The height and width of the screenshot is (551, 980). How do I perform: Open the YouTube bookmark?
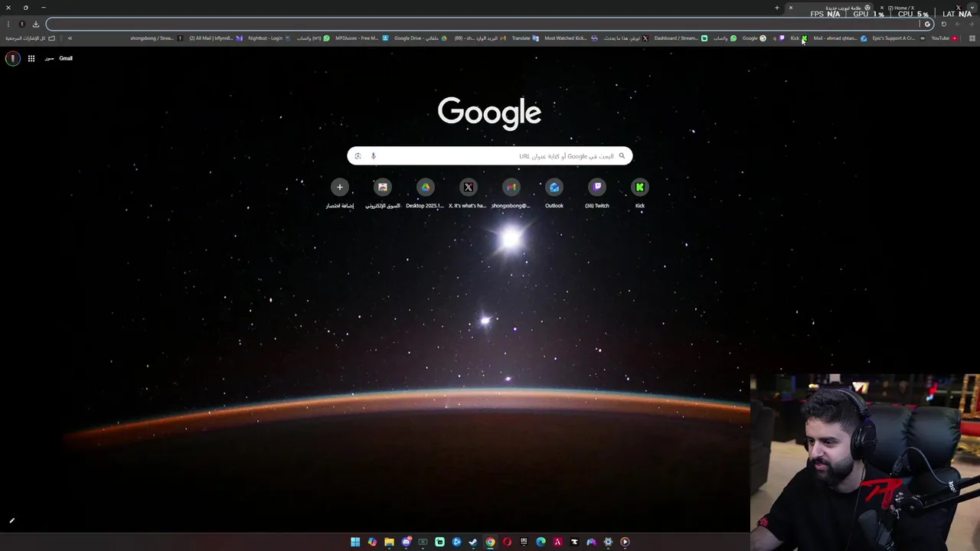click(x=944, y=38)
